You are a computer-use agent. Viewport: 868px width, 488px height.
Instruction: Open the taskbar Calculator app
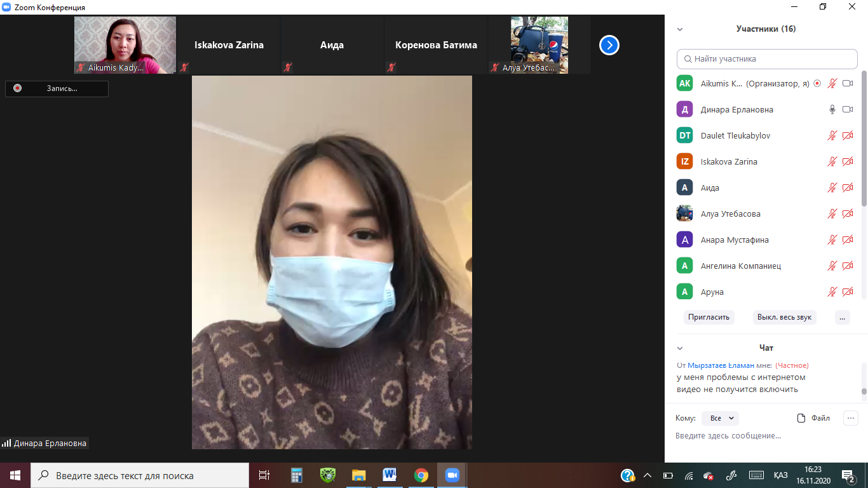click(296, 475)
